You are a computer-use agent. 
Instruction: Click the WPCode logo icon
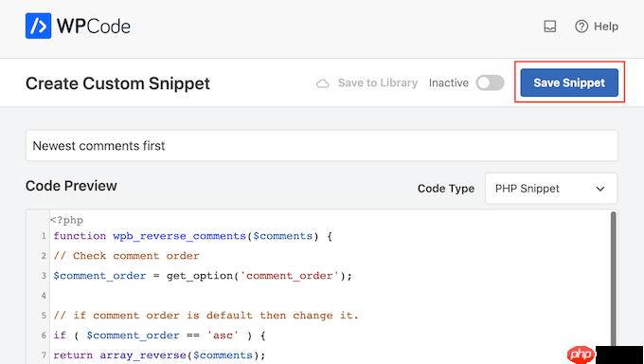click(x=38, y=26)
